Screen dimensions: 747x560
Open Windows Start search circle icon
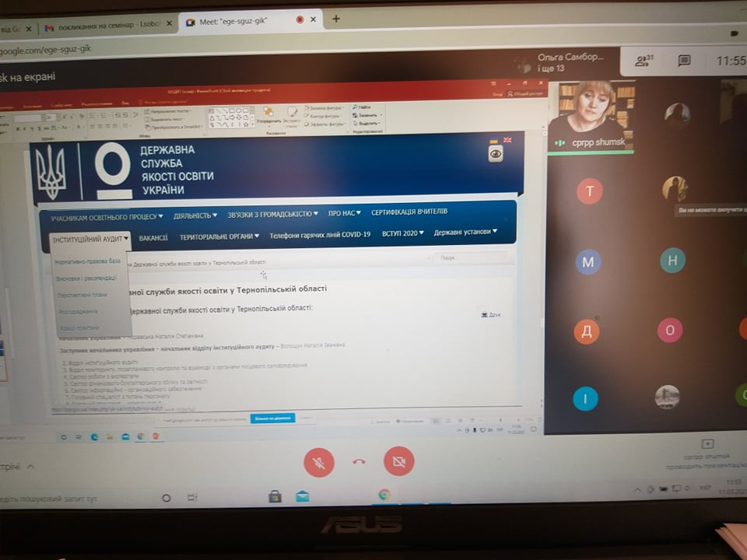166,498
